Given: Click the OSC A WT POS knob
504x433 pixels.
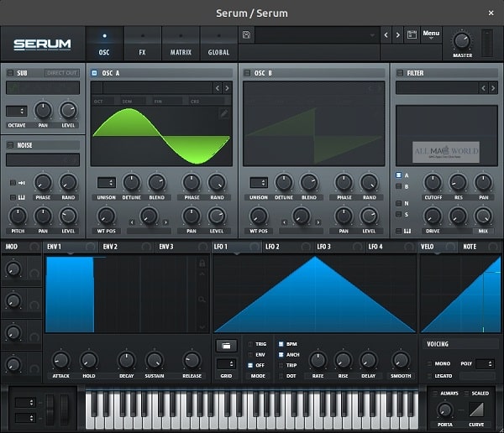Looking at the screenshot, I should pos(106,216).
